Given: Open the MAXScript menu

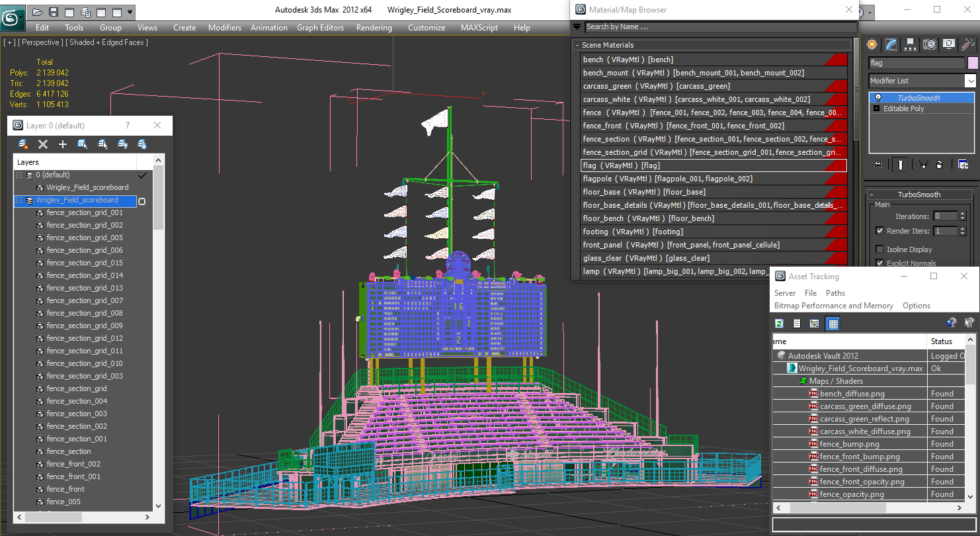Looking at the screenshot, I should (479, 28).
